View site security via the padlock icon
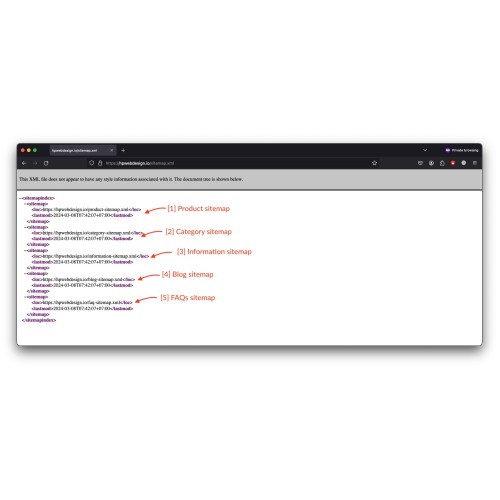The image size is (500, 500). [100, 163]
